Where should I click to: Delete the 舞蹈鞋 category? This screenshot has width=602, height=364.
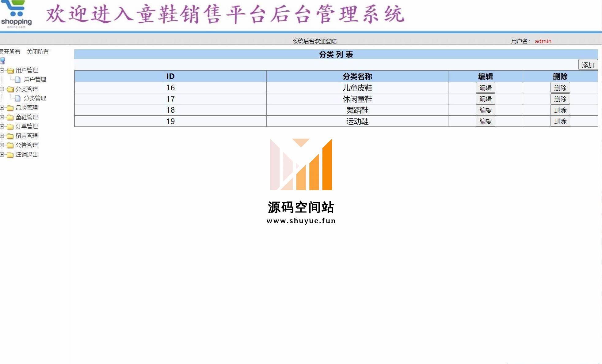pyautogui.click(x=560, y=110)
